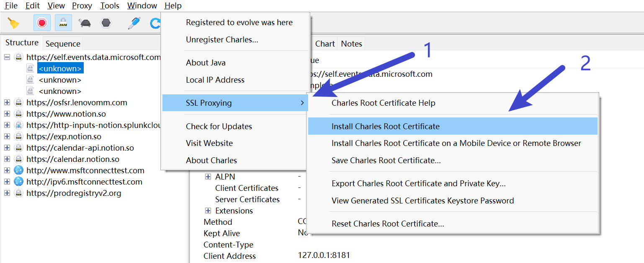Export Charles Root Certificate and Private Key
The height and width of the screenshot is (263, 644).
click(x=453, y=183)
